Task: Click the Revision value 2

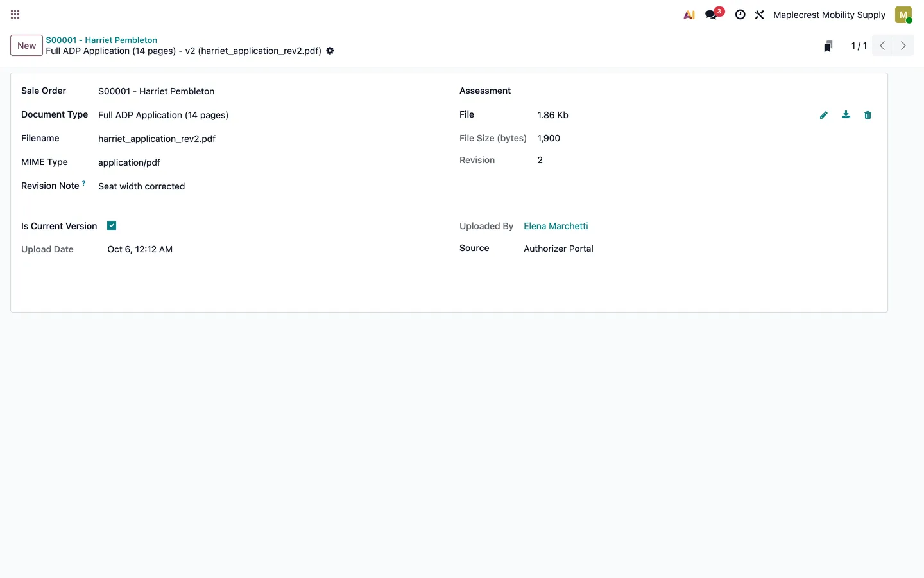Action: pos(540,160)
